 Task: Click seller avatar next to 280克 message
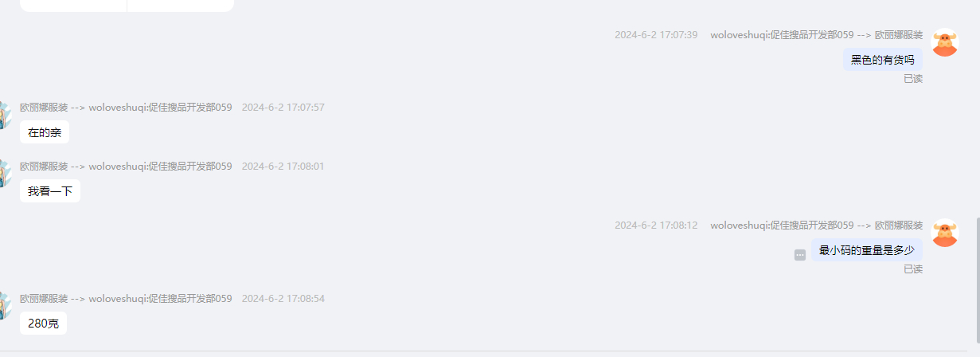click(5, 307)
